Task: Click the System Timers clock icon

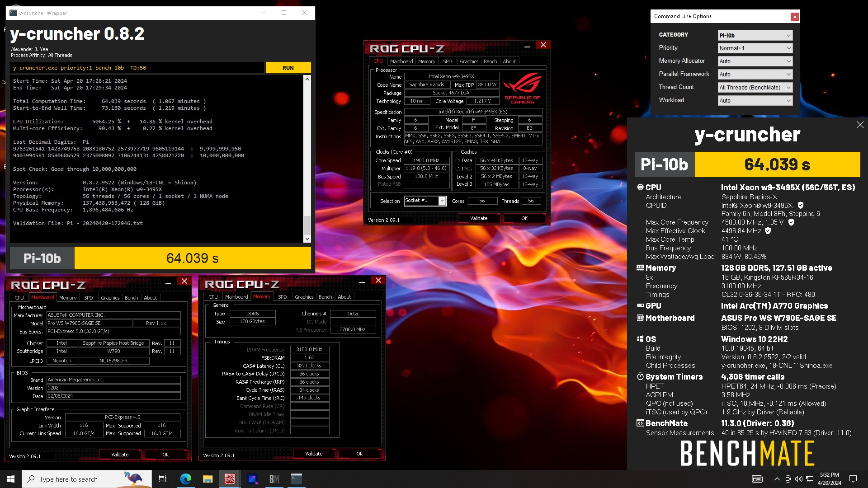Action: [x=640, y=376]
